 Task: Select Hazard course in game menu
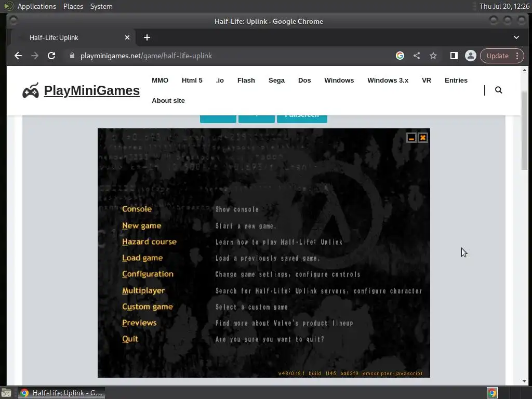[149, 242]
